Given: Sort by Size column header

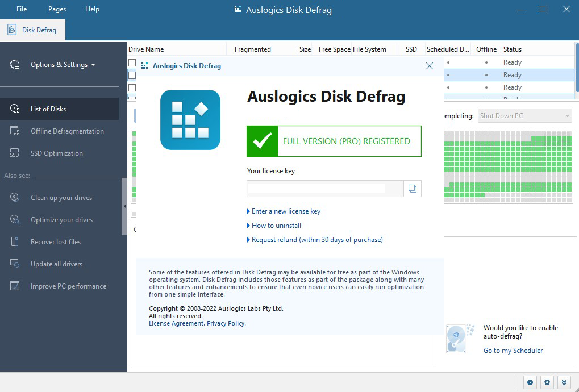Looking at the screenshot, I should pos(293,49).
